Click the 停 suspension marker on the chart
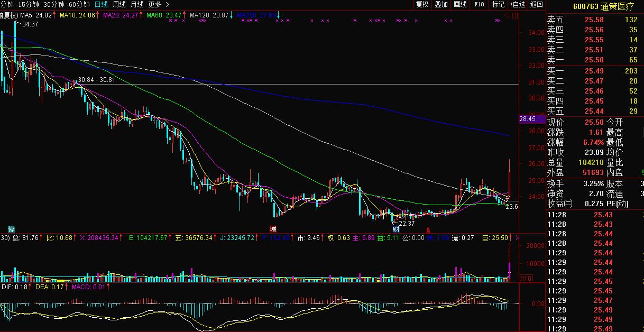 [11, 229]
